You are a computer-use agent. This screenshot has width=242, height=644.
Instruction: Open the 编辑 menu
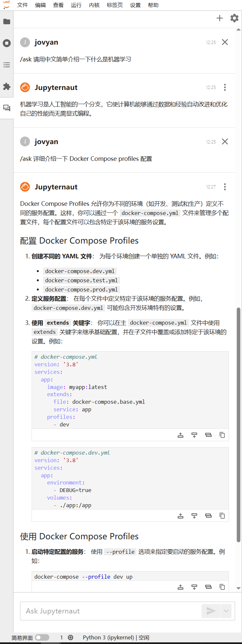(40, 5)
